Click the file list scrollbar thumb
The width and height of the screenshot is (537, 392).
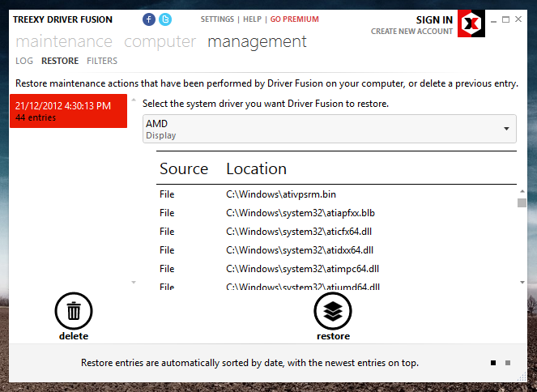(522, 202)
